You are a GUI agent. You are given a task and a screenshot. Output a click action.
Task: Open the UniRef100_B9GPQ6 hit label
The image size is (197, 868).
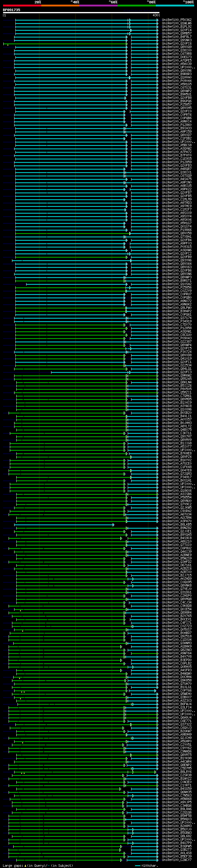pyautogui.click(x=176, y=101)
